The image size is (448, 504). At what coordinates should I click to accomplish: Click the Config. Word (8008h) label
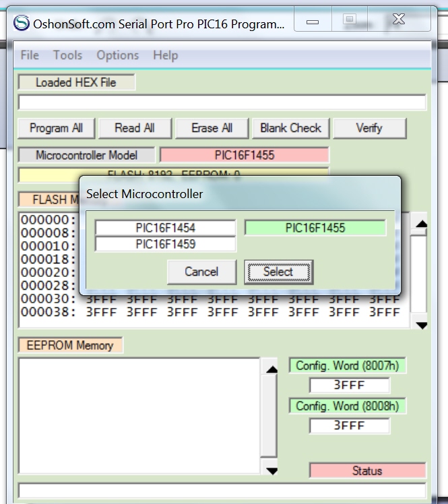pyautogui.click(x=348, y=406)
